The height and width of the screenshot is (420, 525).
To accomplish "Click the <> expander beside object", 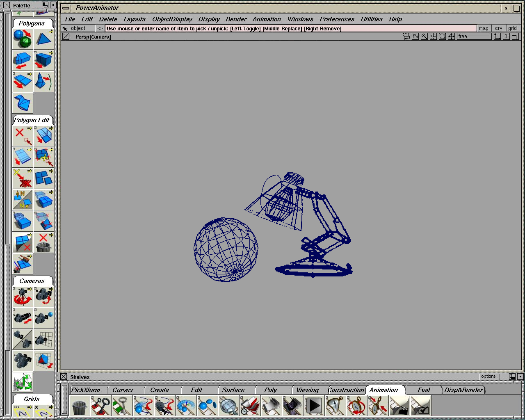I will [x=100, y=28].
